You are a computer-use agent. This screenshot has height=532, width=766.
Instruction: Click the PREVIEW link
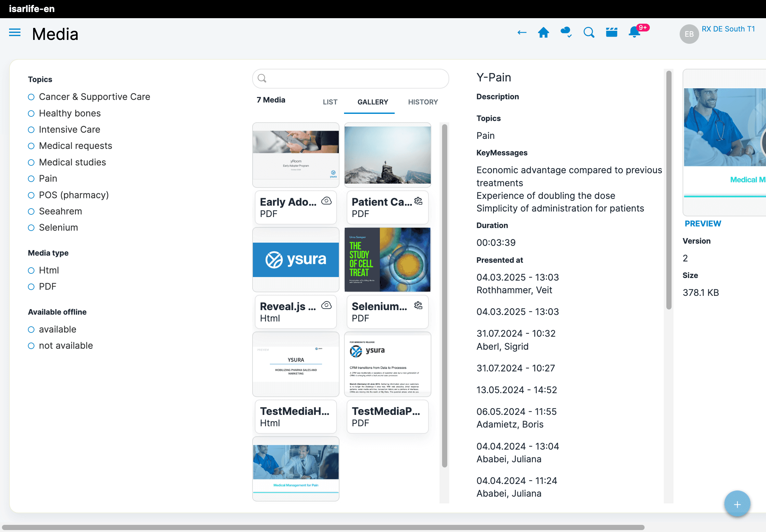point(703,224)
